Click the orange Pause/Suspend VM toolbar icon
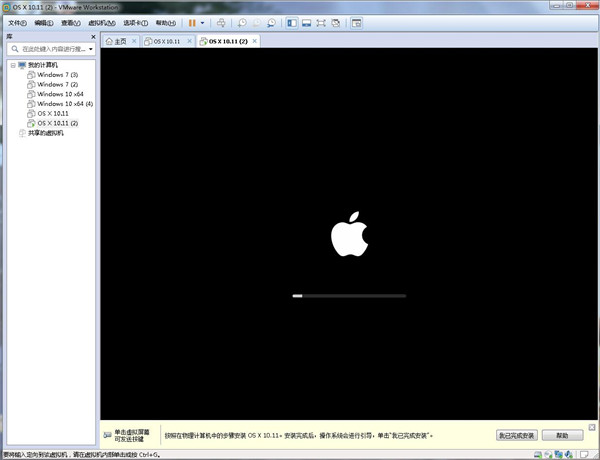The width and height of the screenshot is (600, 460). [192, 23]
